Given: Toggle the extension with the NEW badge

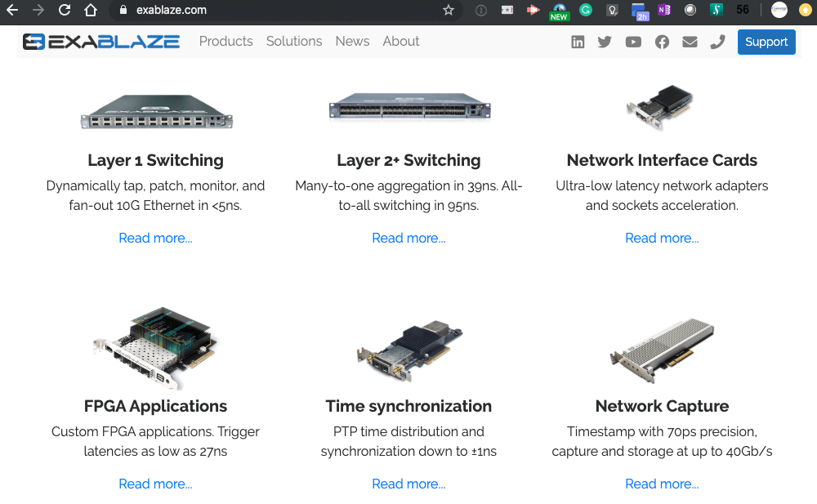Looking at the screenshot, I should [559, 11].
